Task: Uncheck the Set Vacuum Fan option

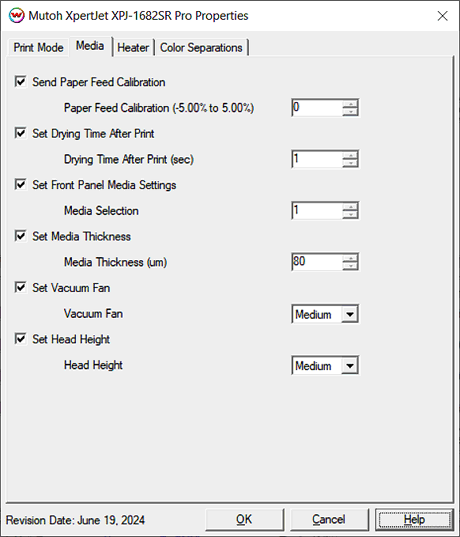Action: tap(21, 287)
